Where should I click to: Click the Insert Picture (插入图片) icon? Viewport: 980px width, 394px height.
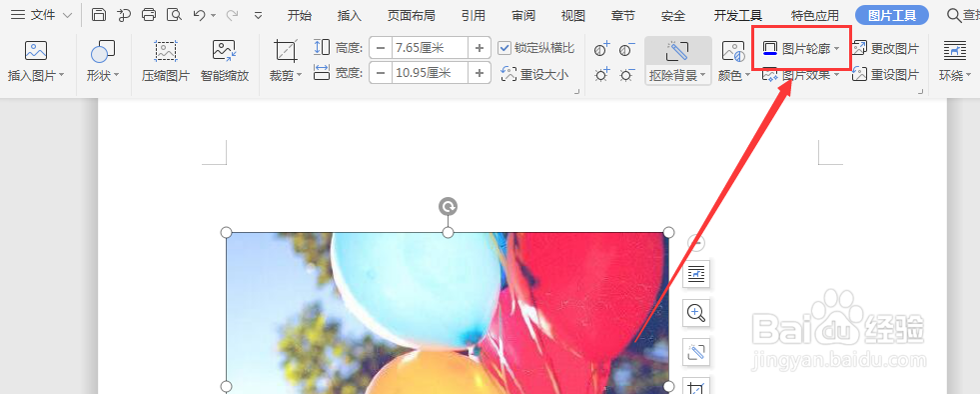pos(36,51)
